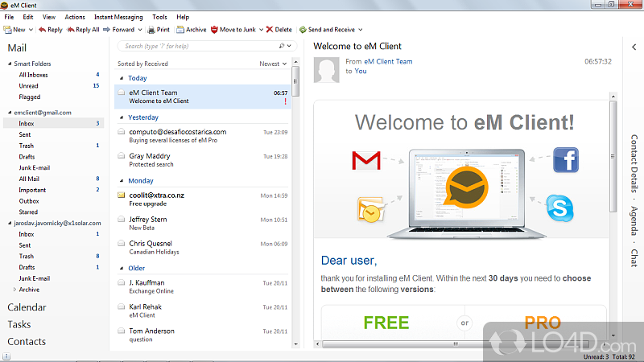The width and height of the screenshot is (644, 362).
Task: Collapse sidebar with the left arrow icon
Action: [634, 47]
